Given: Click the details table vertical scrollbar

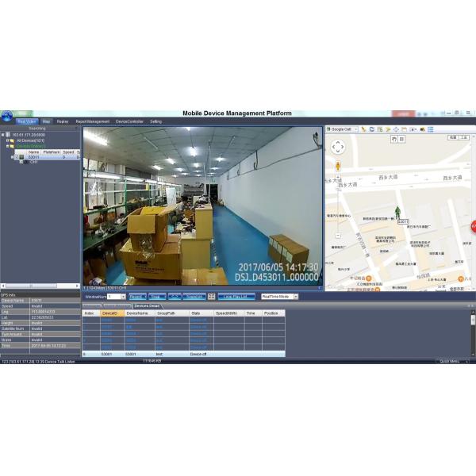Looking at the screenshot, I should pos(473,332).
